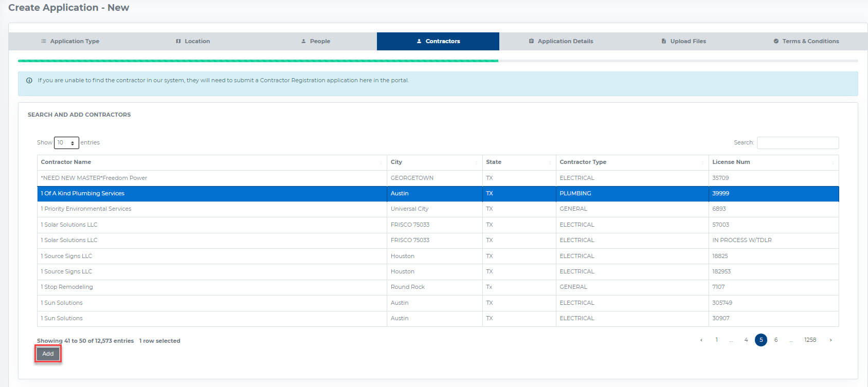Click license cell IN PROCESS W/TDLR
Viewport: 868px width, 387px height.
[x=773, y=240]
